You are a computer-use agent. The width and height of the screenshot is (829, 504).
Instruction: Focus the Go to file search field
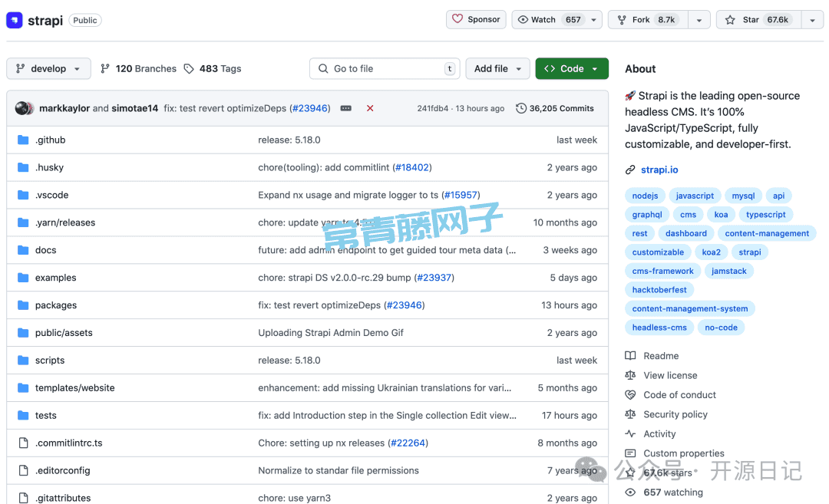(x=385, y=69)
